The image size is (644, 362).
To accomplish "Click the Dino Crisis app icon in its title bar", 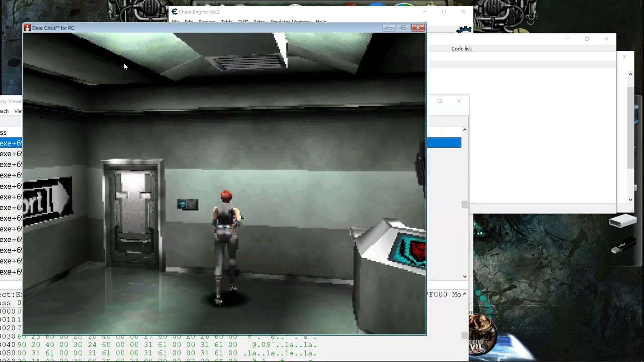I will pos(27,28).
